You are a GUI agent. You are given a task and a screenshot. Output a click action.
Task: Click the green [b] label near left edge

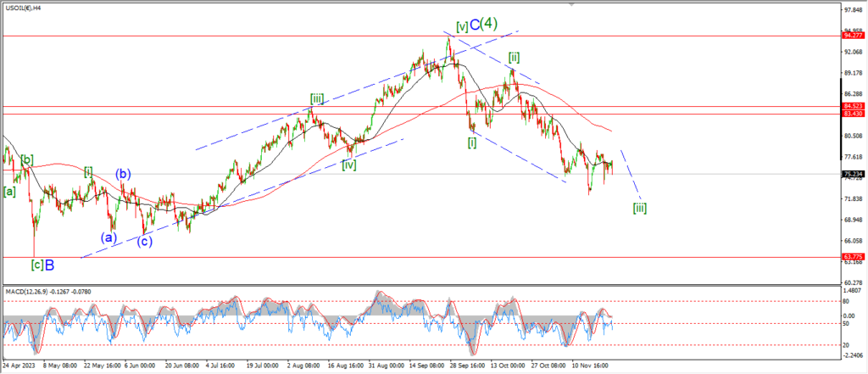[27, 159]
